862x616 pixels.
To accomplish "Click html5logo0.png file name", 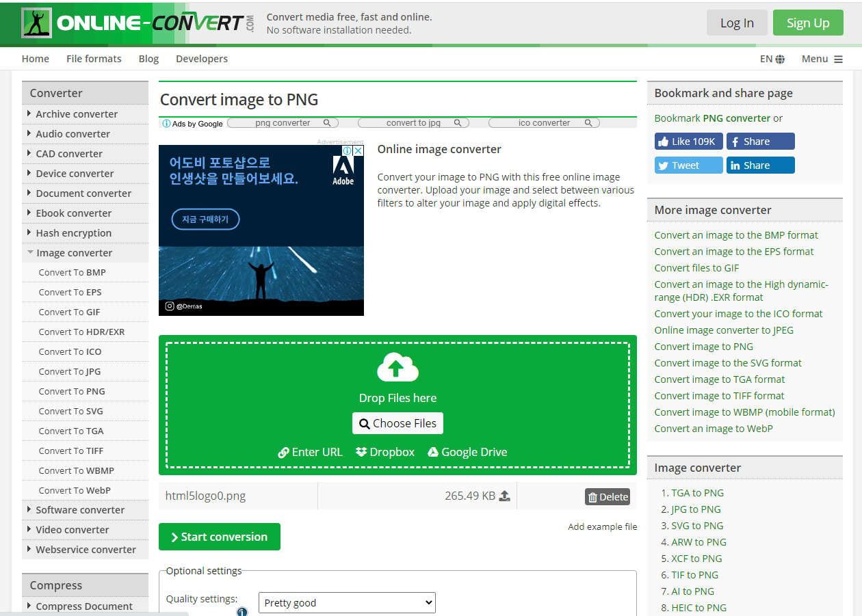I will (205, 496).
